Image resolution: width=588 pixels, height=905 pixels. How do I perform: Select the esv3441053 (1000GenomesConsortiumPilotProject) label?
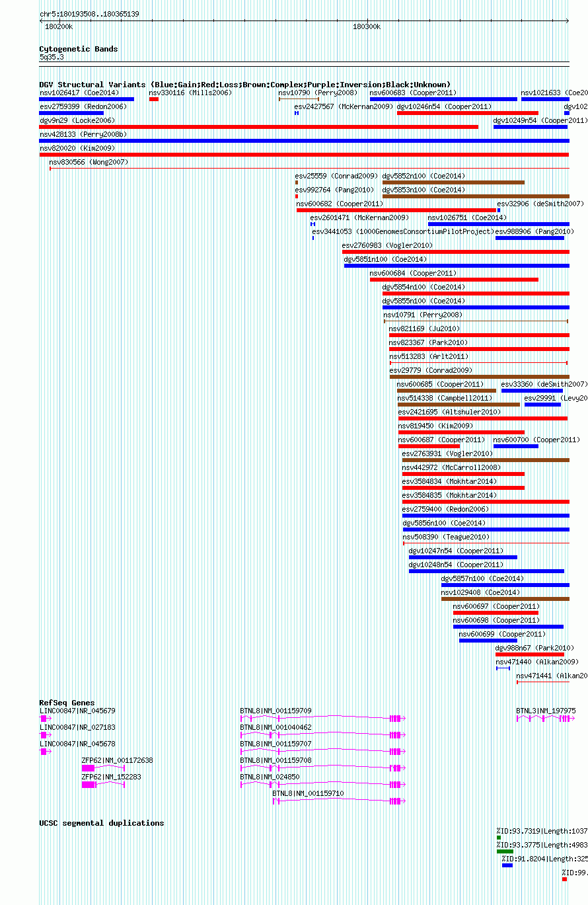tap(404, 231)
